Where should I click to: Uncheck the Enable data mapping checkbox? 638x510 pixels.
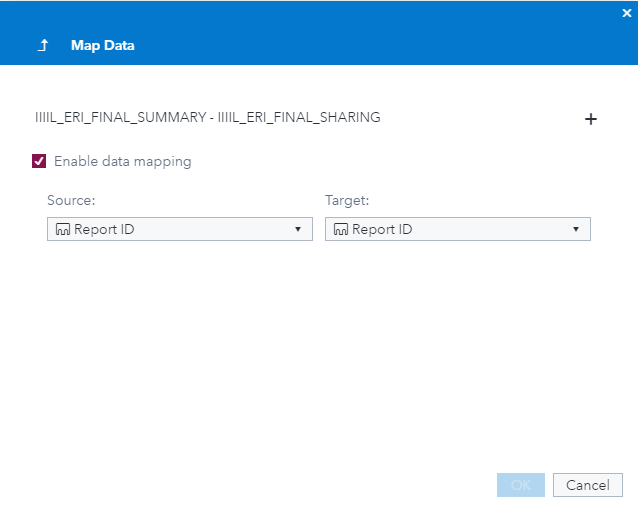coord(40,161)
